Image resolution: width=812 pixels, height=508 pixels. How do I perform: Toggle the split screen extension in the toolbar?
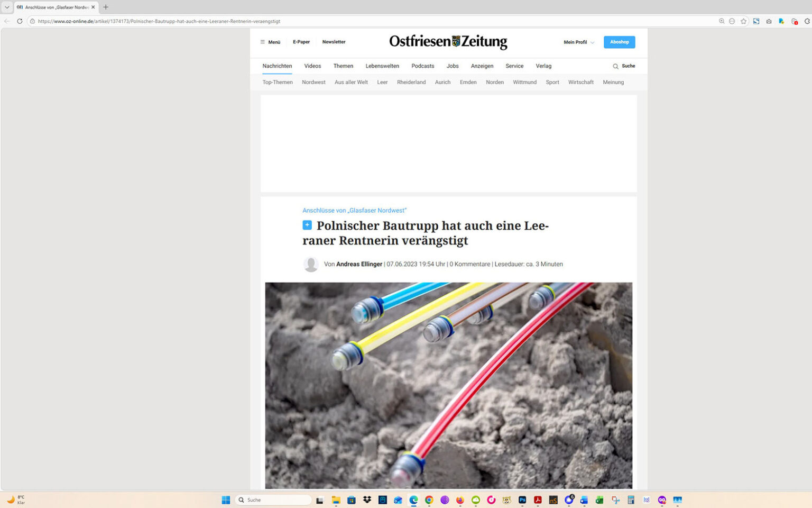pyautogui.click(x=756, y=21)
